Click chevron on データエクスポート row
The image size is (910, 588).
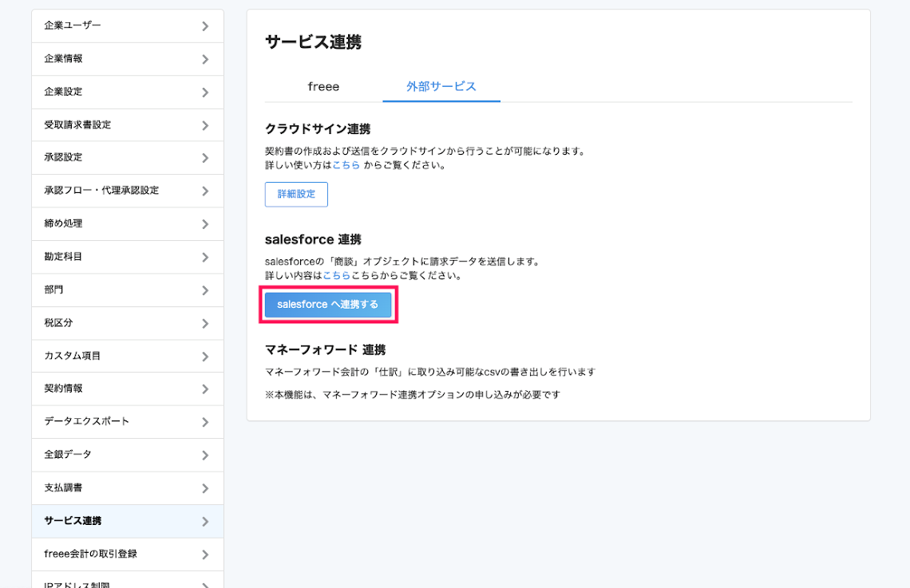tap(205, 421)
